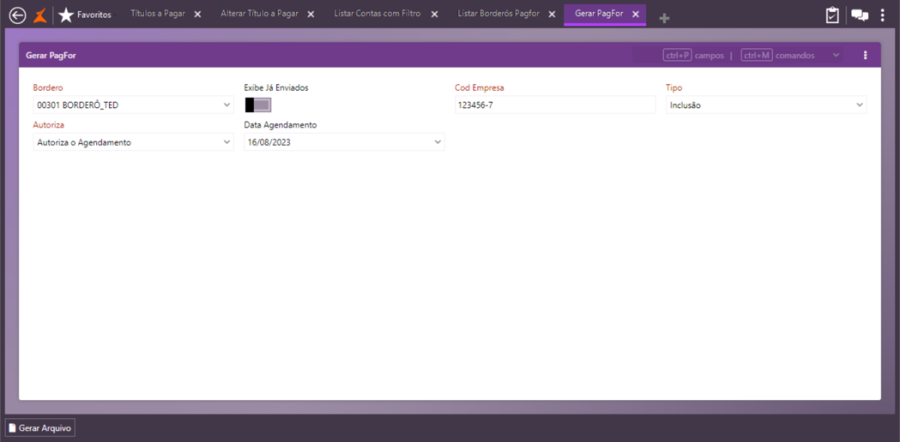Image resolution: width=900 pixels, height=442 pixels.
Task: Open the clipboard checklist icon
Action: [x=832, y=15]
